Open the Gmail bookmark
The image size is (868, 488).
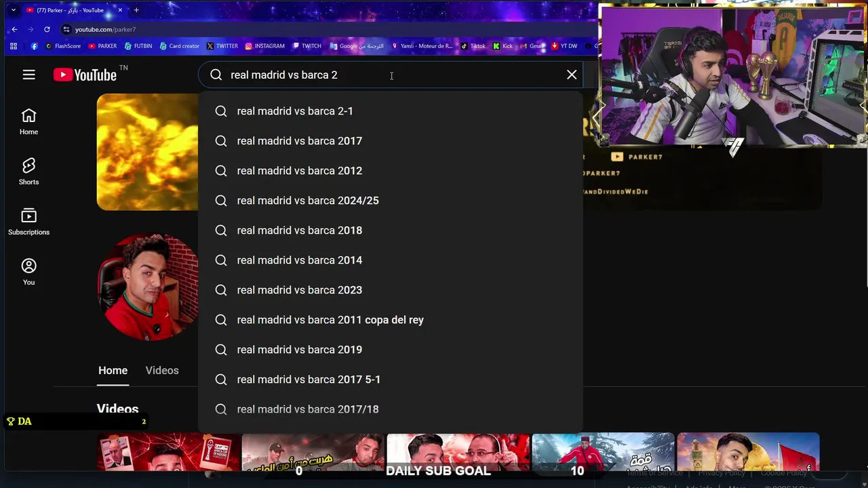(532, 46)
